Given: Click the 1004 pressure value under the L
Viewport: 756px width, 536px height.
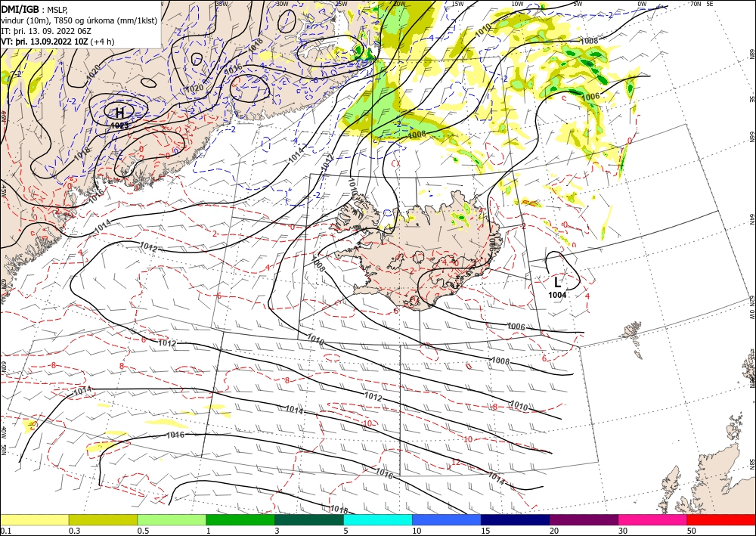Looking at the screenshot, I should click(557, 295).
